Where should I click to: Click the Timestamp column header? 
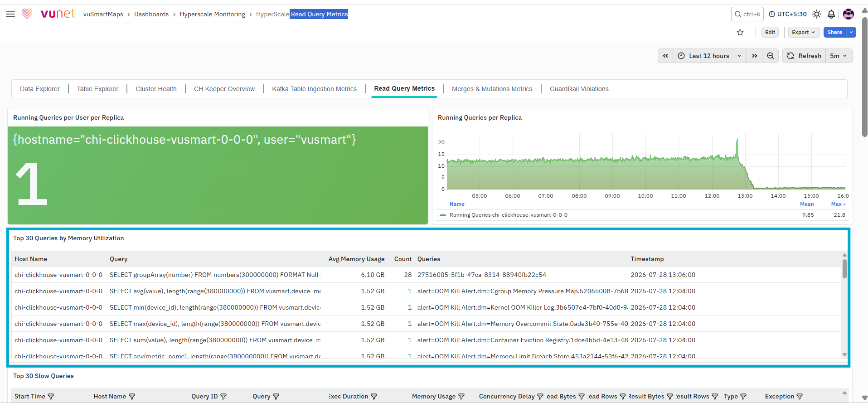[x=647, y=259]
